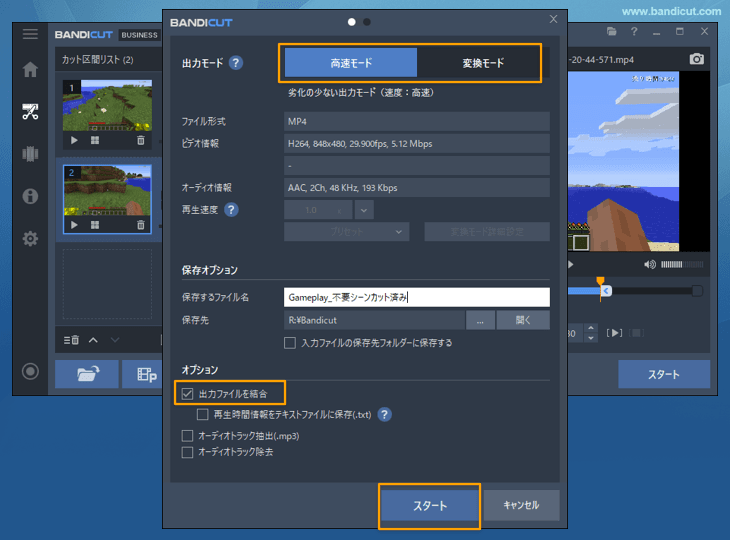Open the プリセット dropdown
Screen dimensions: 730x540
(346, 232)
